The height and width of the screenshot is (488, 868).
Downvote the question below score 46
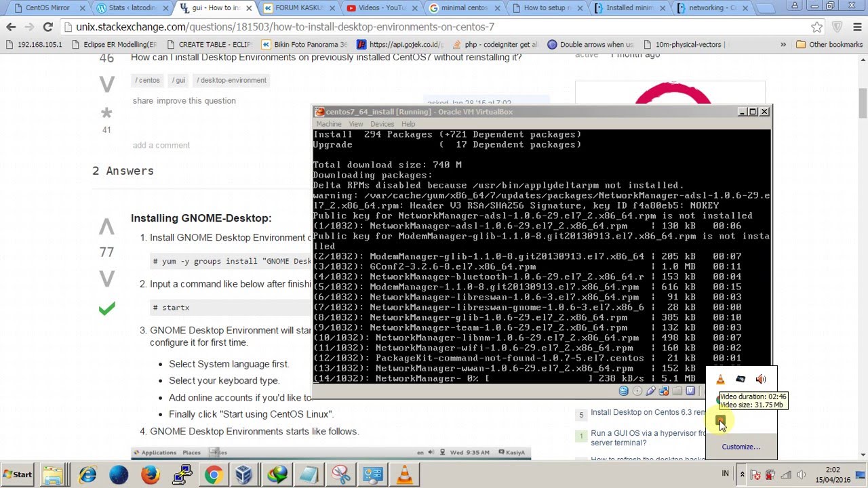[106, 84]
